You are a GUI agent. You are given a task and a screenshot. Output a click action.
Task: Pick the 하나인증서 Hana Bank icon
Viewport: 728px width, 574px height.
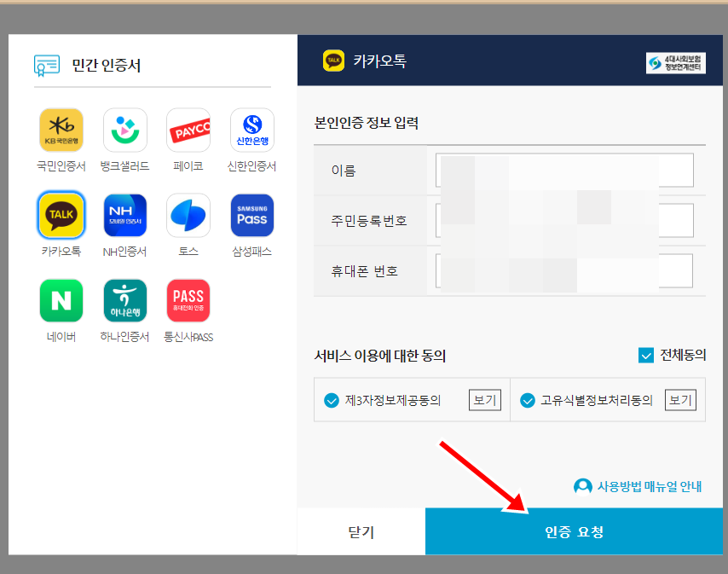tap(125, 300)
